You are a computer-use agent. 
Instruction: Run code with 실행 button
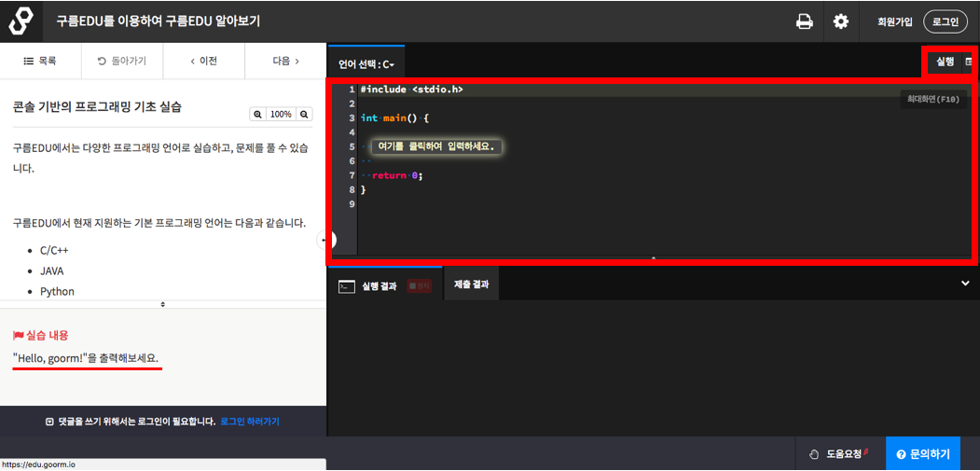click(945, 62)
